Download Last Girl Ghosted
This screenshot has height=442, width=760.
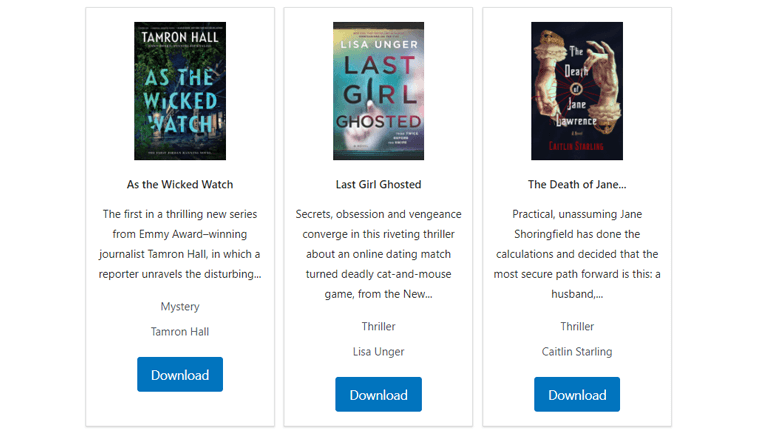[379, 395]
